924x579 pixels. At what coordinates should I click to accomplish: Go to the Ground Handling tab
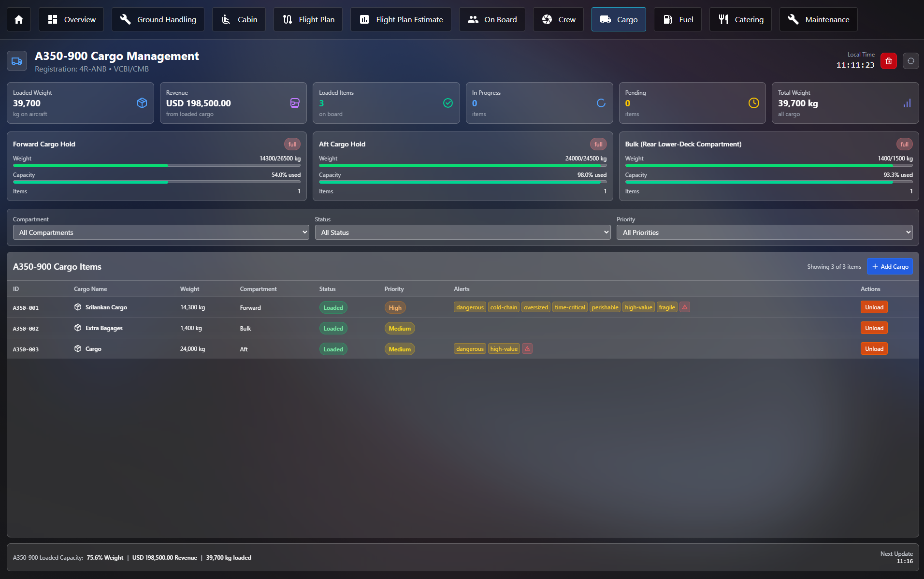[x=158, y=19]
